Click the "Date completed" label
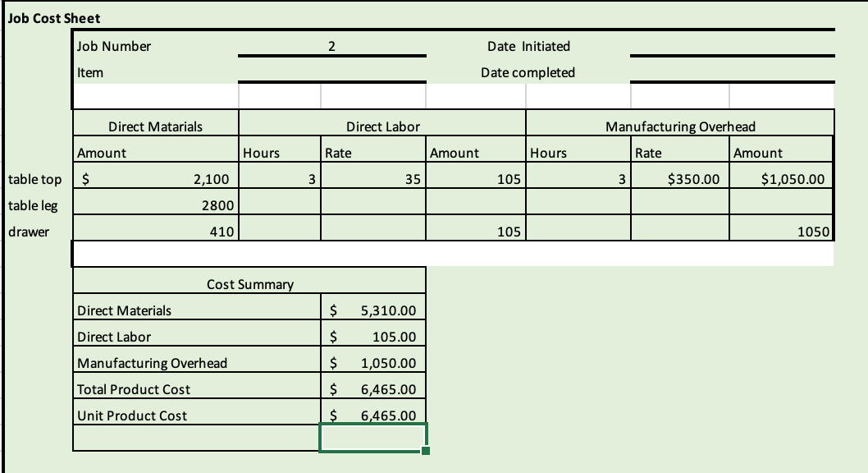The height and width of the screenshot is (473, 868). pos(528,72)
